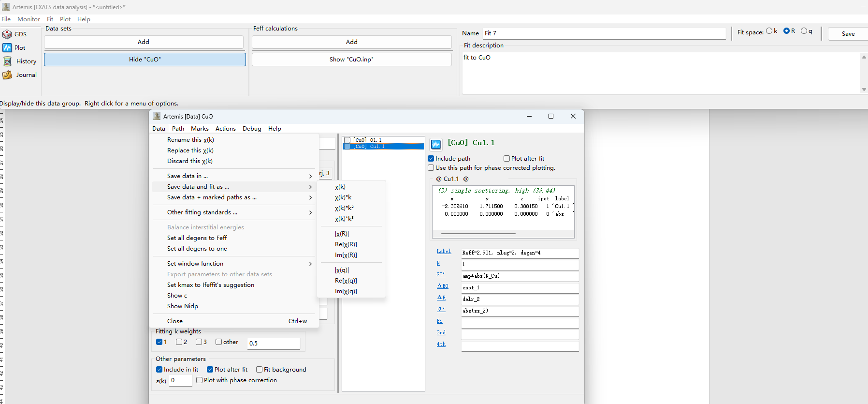Click the horizontal scrollbar under path geometry
This screenshot has height=404, width=868.
[478, 234]
